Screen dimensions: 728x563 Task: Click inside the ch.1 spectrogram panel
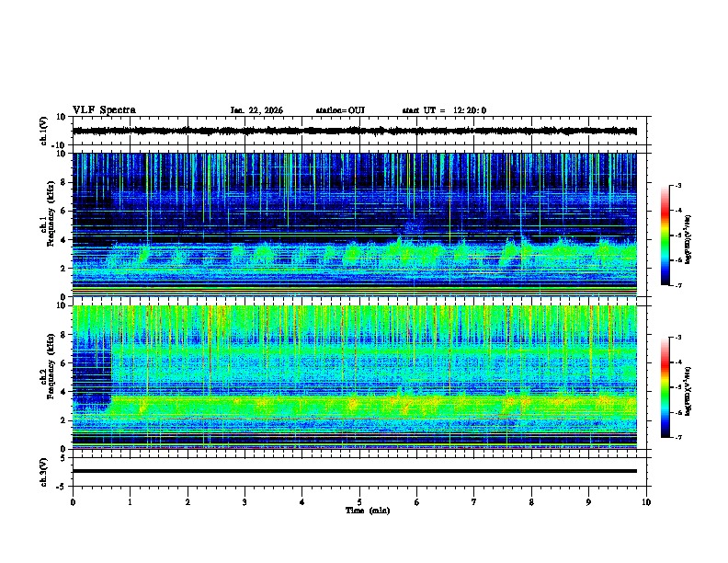click(x=355, y=224)
